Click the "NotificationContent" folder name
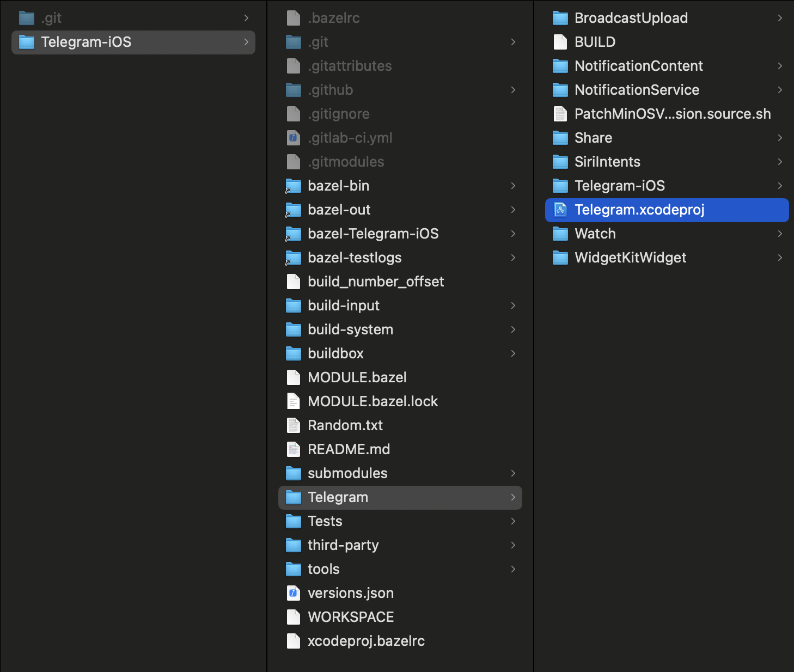794x672 pixels. click(x=639, y=66)
